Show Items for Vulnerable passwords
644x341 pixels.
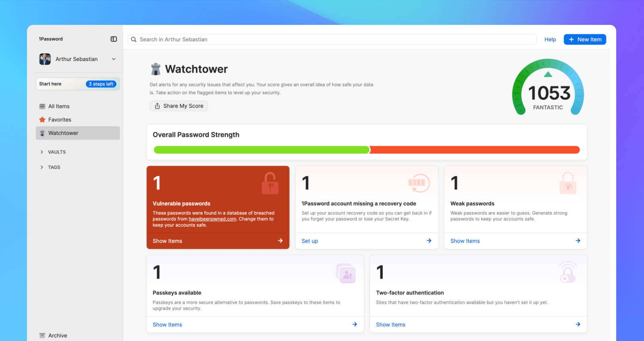click(x=167, y=241)
